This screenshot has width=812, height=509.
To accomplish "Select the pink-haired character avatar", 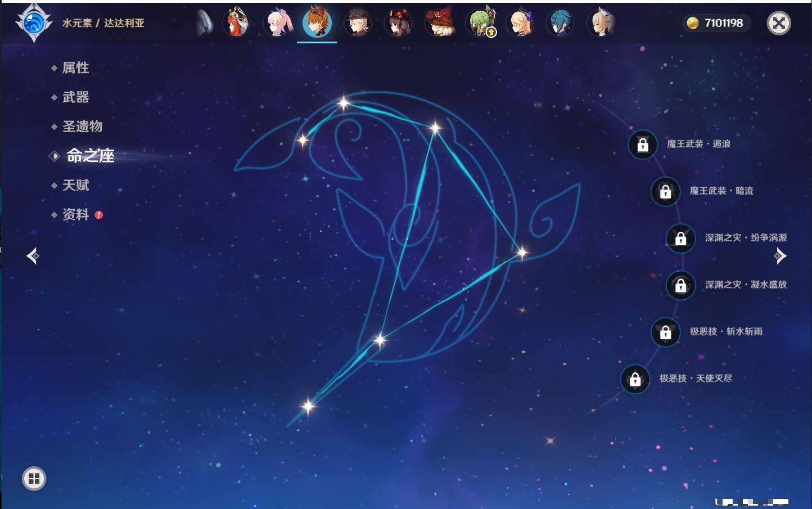I will [278, 23].
